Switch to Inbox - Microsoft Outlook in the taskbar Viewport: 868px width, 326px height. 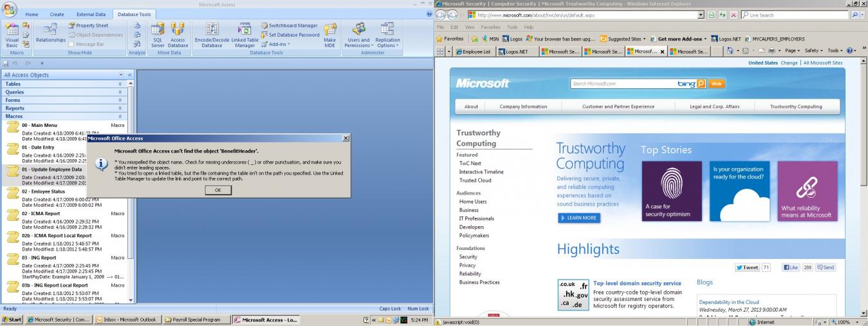click(x=127, y=320)
